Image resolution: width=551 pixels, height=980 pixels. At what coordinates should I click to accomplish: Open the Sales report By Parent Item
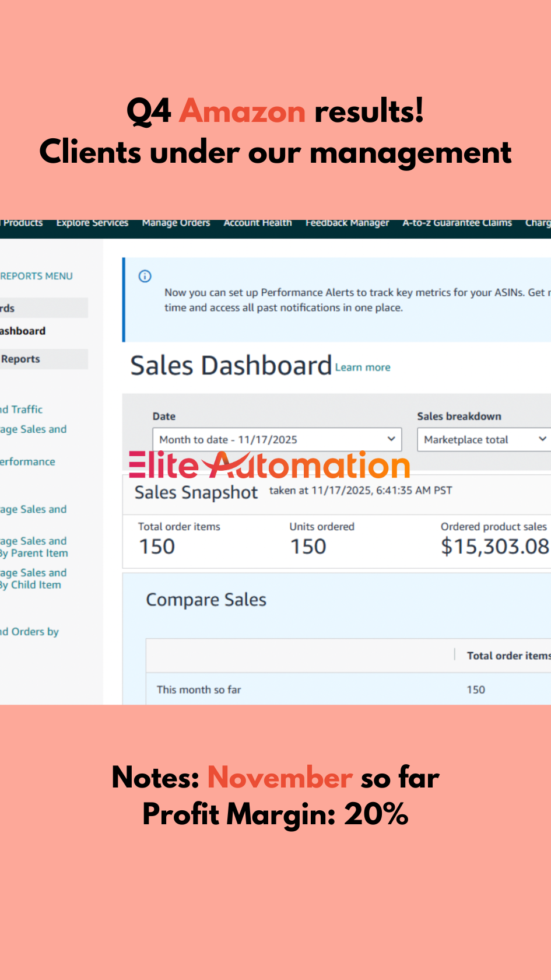(x=34, y=547)
